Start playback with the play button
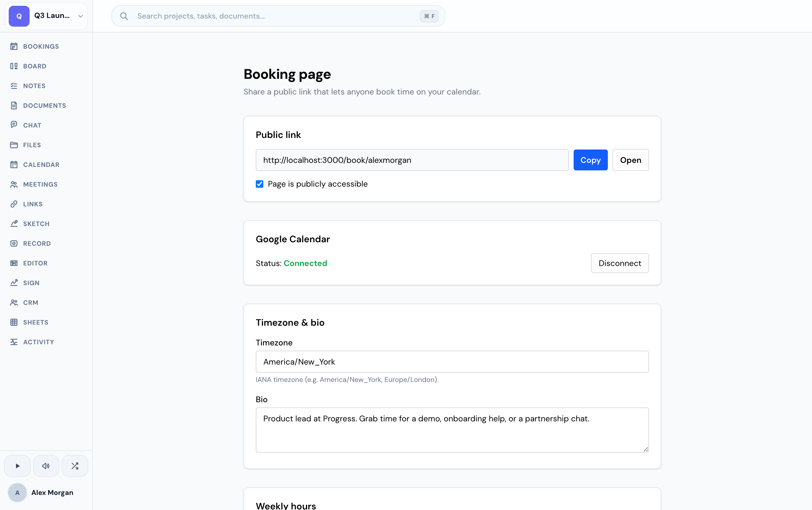812x510 pixels. 17,466
